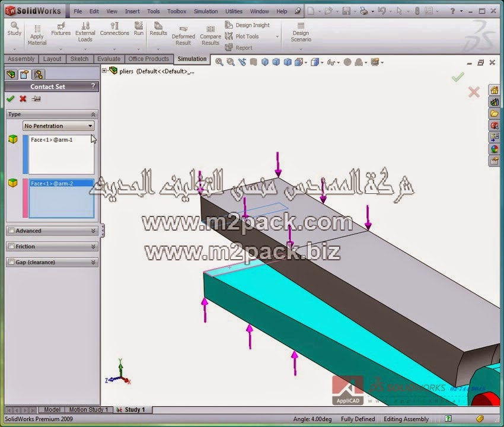
Task: Open the Connections tool
Action: pyautogui.click(x=114, y=28)
